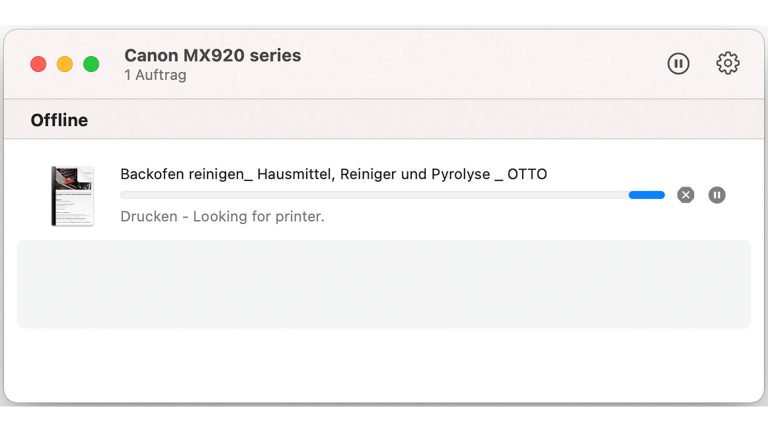Click the Canon MX920 series window title

[x=212, y=56]
